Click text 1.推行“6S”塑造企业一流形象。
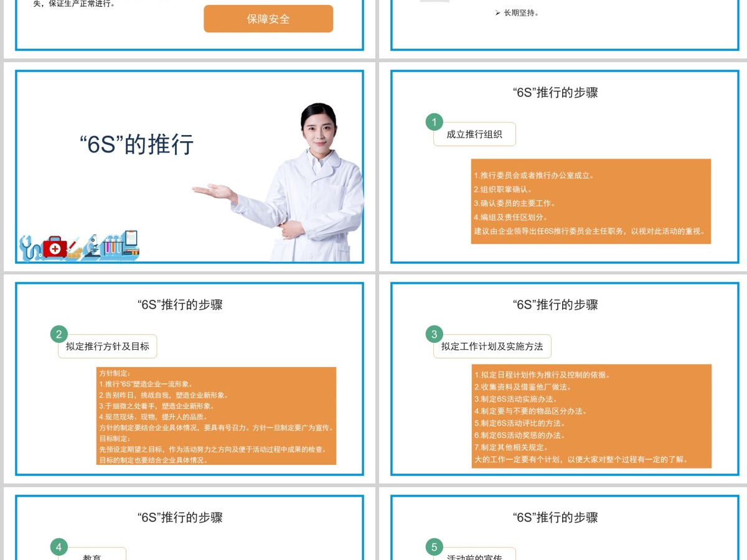Viewport: 747px width, 560px height. pos(146,384)
